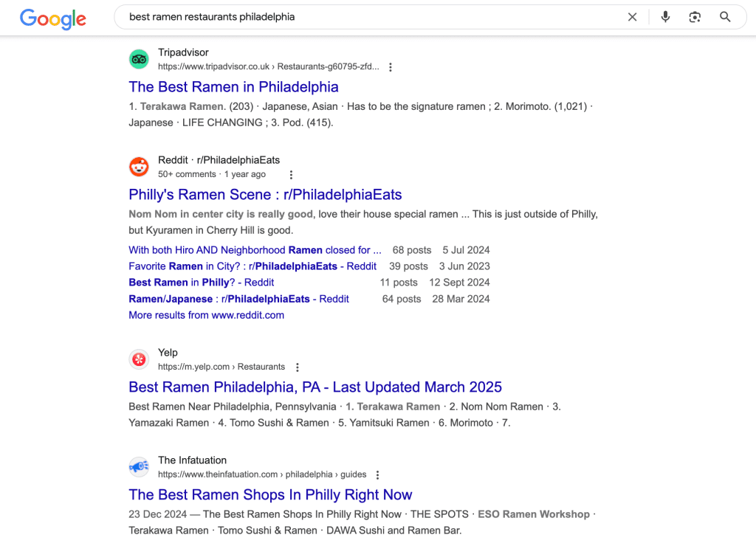Click the Yelp site name
This screenshot has width=756, height=546.
click(168, 353)
